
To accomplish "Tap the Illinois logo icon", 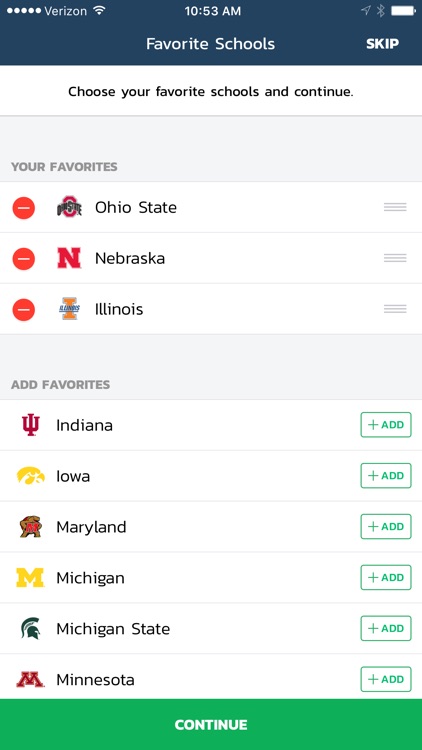I will coord(69,309).
